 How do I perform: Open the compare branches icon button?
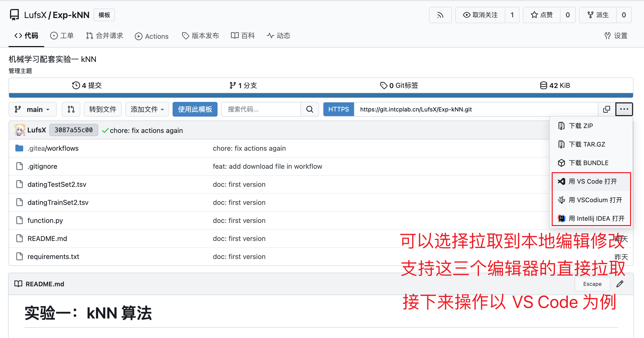coord(71,109)
